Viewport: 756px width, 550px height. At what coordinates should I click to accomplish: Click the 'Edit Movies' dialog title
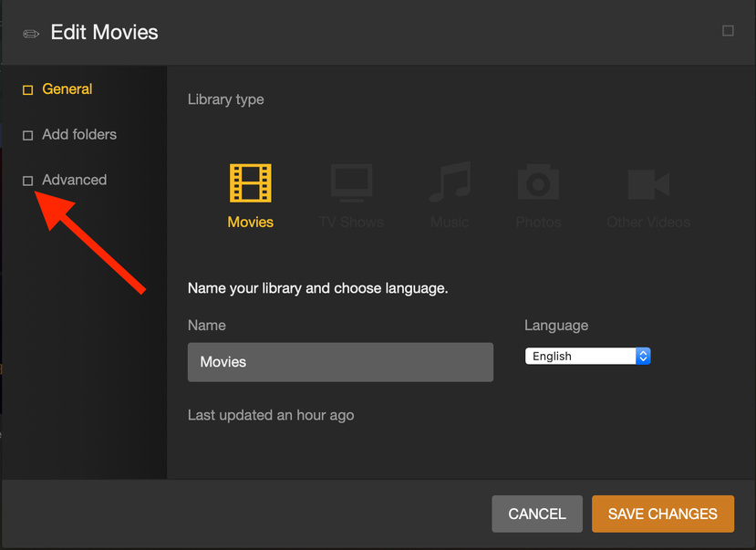[x=104, y=32]
